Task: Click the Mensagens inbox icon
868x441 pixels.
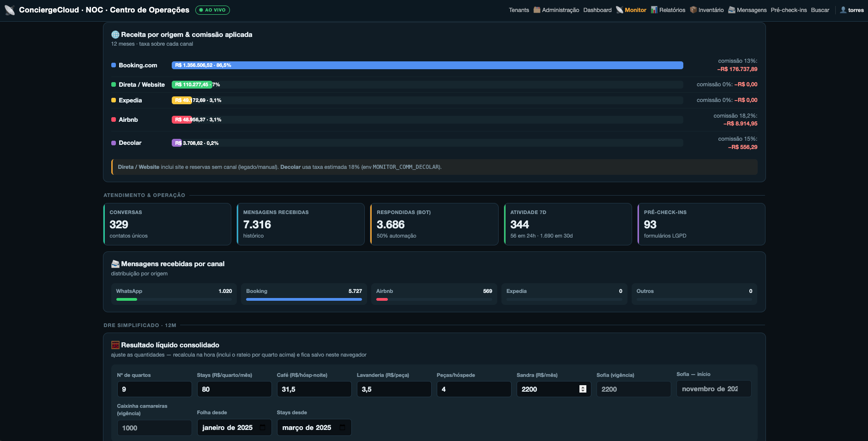Action: [732, 10]
